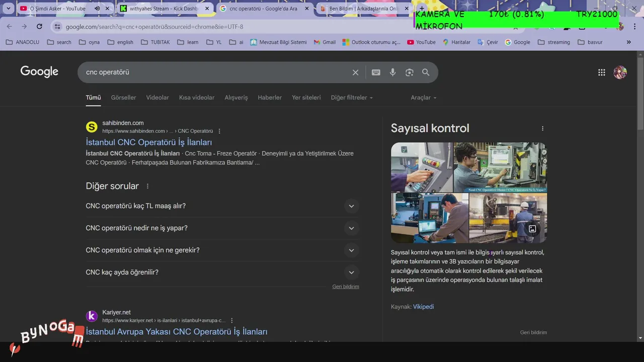Start voice search with microphone icon

pyautogui.click(x=392, y=72)
